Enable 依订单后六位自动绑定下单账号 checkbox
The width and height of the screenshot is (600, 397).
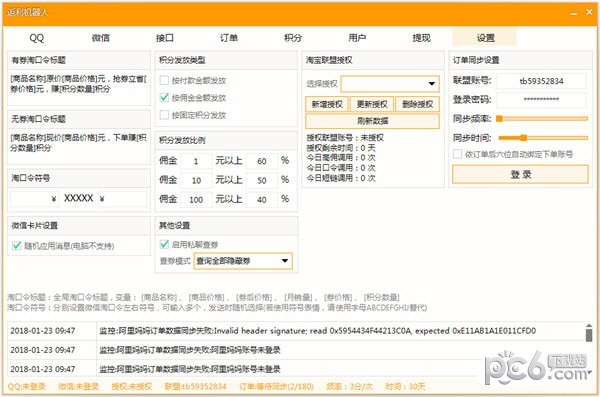(x=457, y=154)
